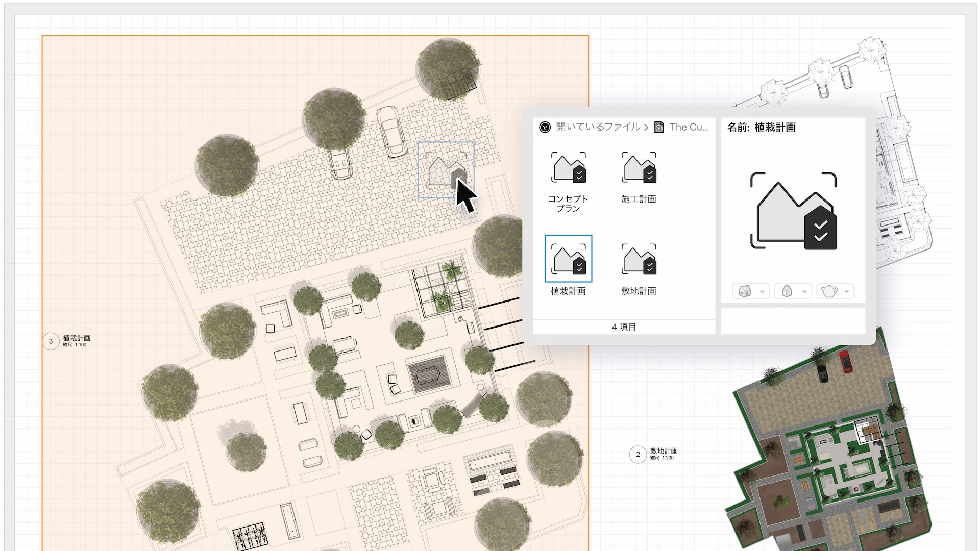Click the teapot render icon

tap(829, 291)
